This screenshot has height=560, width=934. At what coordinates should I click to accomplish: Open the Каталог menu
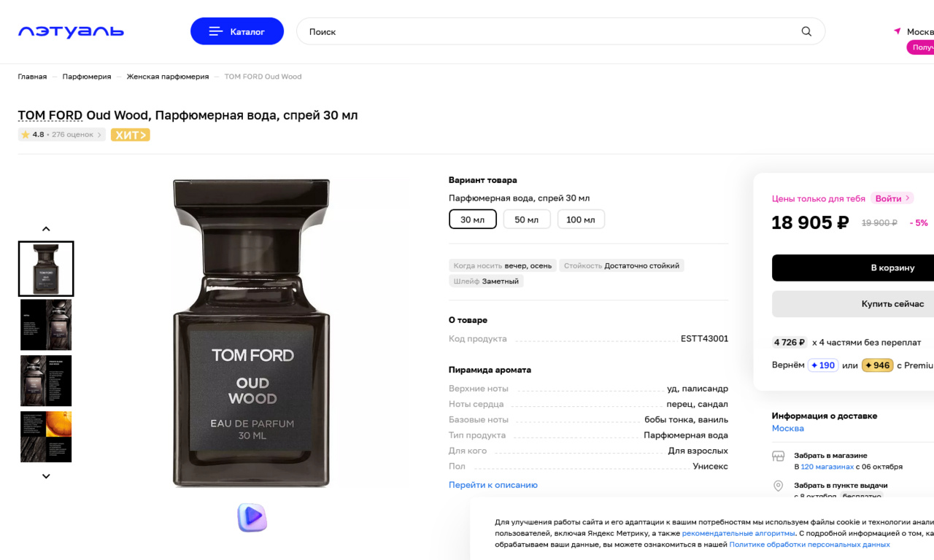(x=236, y=31)
